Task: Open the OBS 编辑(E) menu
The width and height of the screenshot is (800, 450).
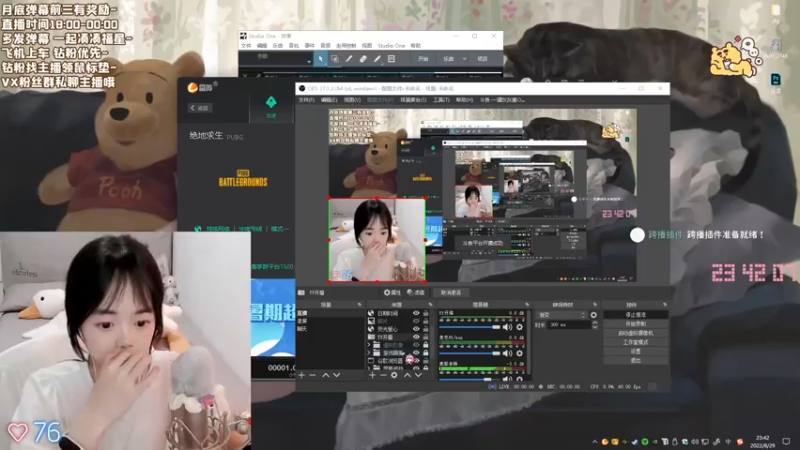Action: click(329, 100)
